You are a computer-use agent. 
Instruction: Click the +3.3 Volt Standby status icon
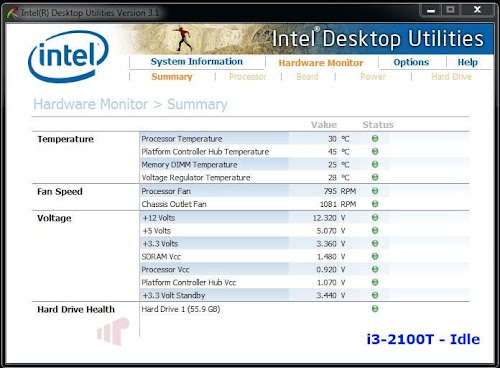point(375,295)
